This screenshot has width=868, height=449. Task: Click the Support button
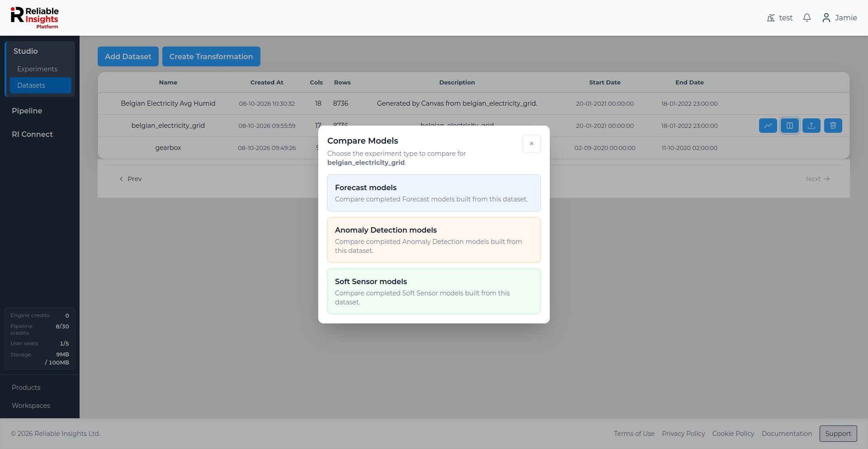click(838, 434)
